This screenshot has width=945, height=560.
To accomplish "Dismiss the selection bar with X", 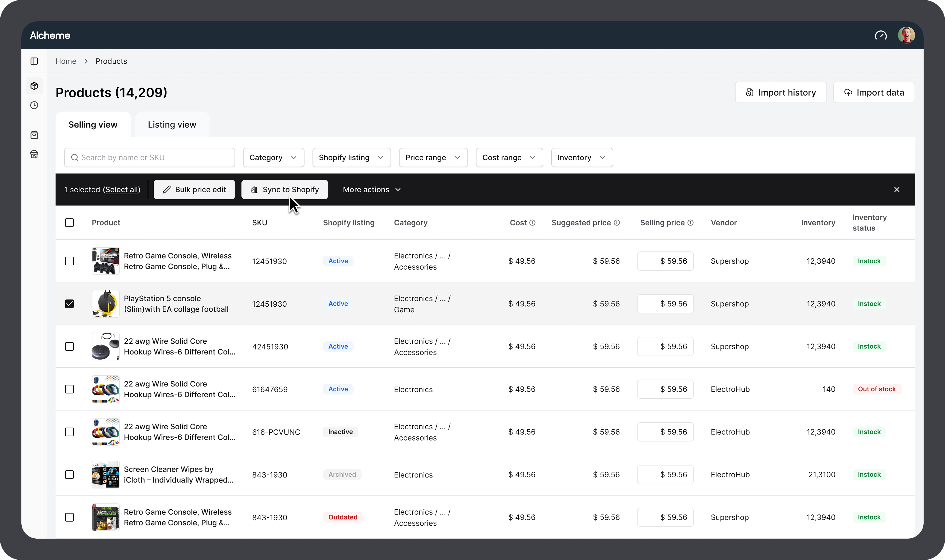I will [897, 190].
